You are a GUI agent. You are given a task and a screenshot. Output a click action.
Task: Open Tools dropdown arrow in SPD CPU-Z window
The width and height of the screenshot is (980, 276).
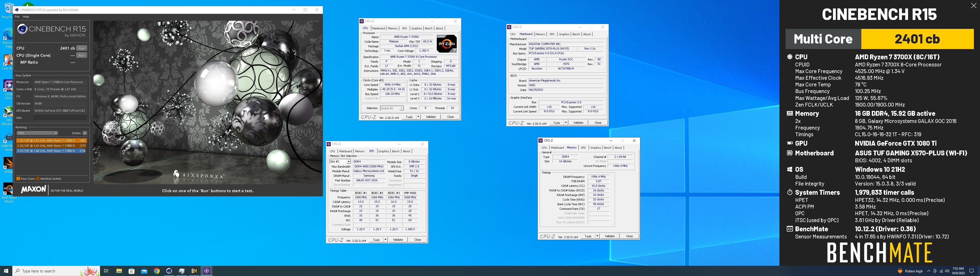pyautogui.click(x=385, y=240)
